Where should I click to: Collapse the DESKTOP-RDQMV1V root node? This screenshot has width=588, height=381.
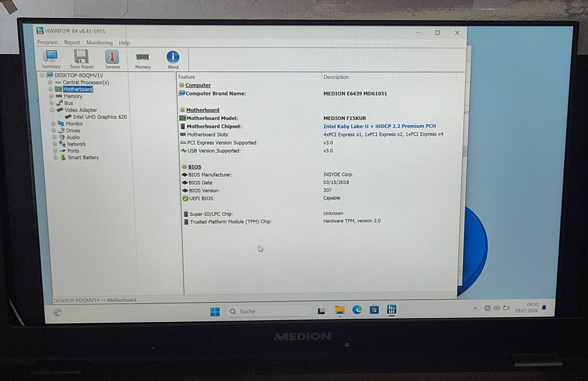click(42, 75)
